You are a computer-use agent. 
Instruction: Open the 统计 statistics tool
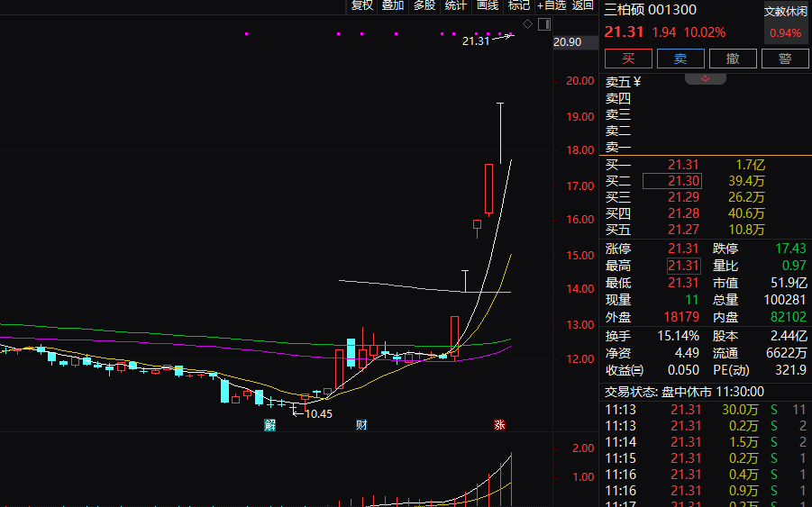click(x=456, y=5)
